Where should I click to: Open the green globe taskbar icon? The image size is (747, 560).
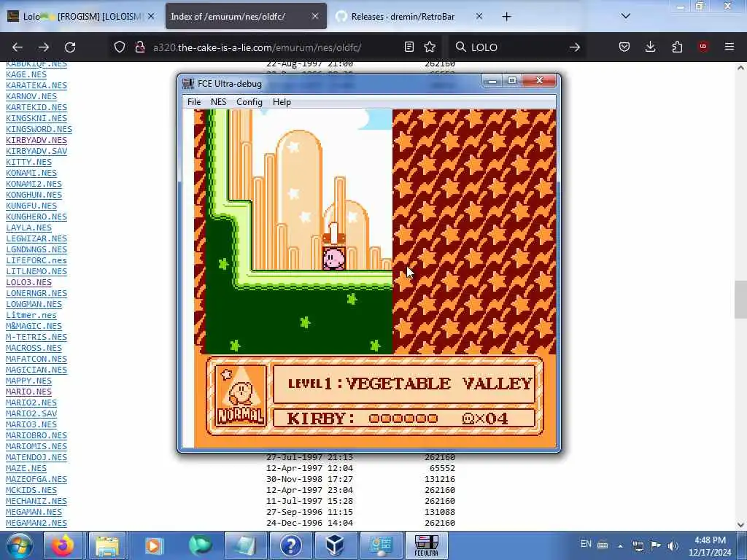click(x=199, y=545)
